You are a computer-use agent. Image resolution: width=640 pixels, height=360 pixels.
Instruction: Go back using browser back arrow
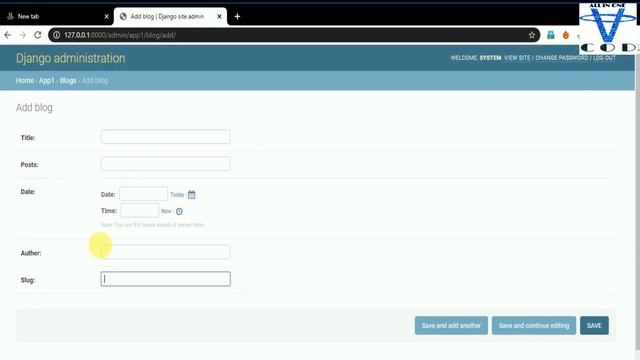click(x=7, y=35)
